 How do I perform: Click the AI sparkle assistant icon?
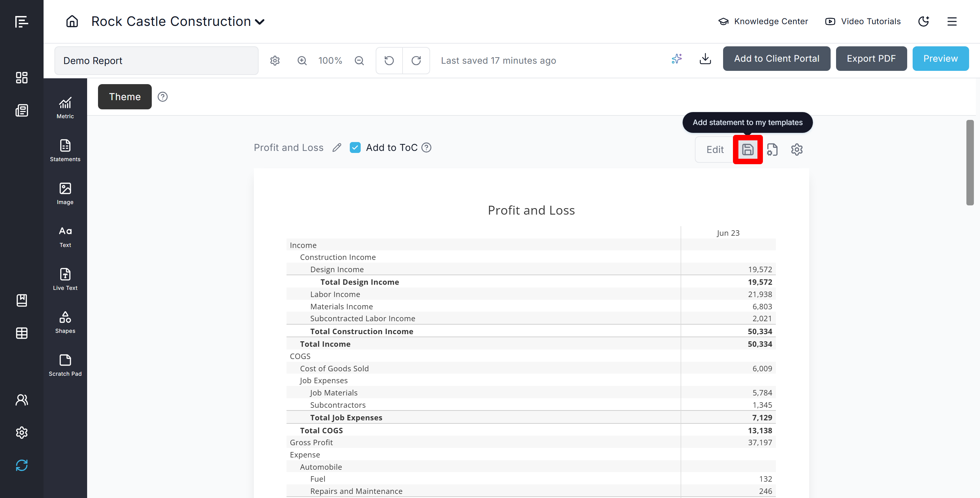click(676, 59)
